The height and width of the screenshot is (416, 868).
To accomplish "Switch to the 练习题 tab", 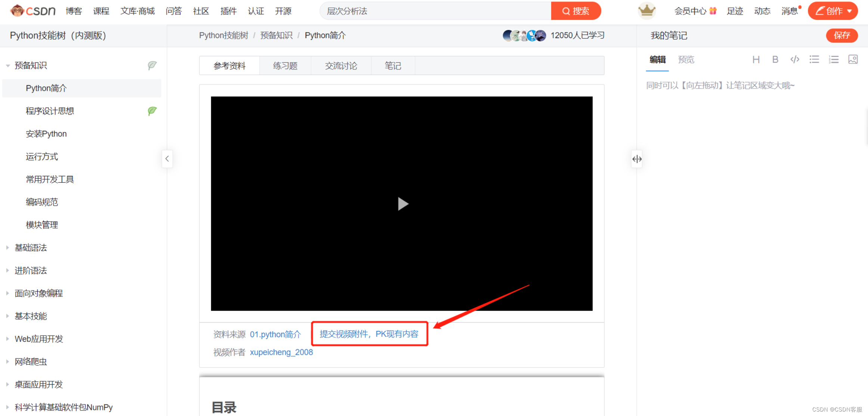I will tap(285, 66).
